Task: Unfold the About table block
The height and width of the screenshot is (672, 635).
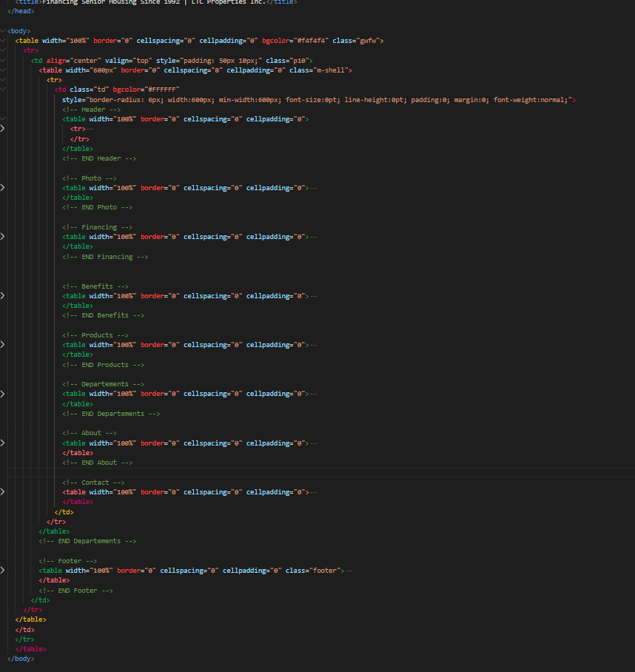Action: coord(2,443)
